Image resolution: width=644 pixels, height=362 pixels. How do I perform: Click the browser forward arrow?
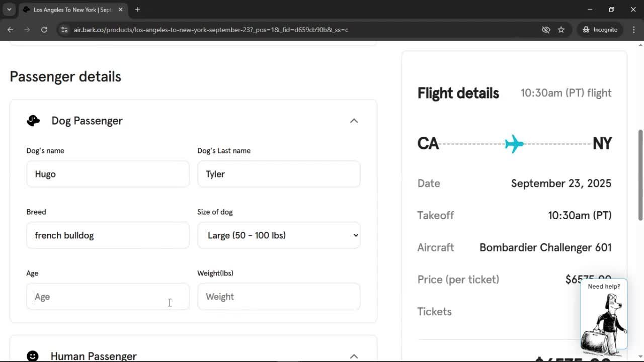click(x=27, y=30)
